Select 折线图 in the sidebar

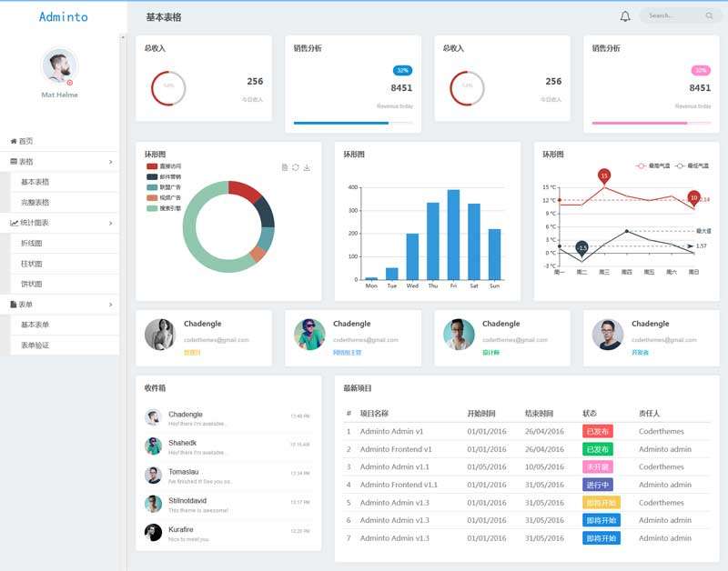32,243
